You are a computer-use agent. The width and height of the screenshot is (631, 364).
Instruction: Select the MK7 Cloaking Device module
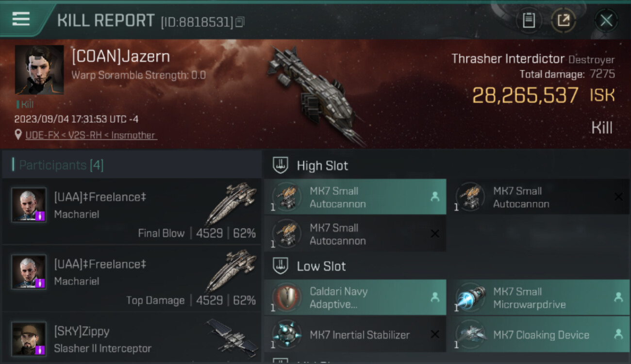pos(539,334)
